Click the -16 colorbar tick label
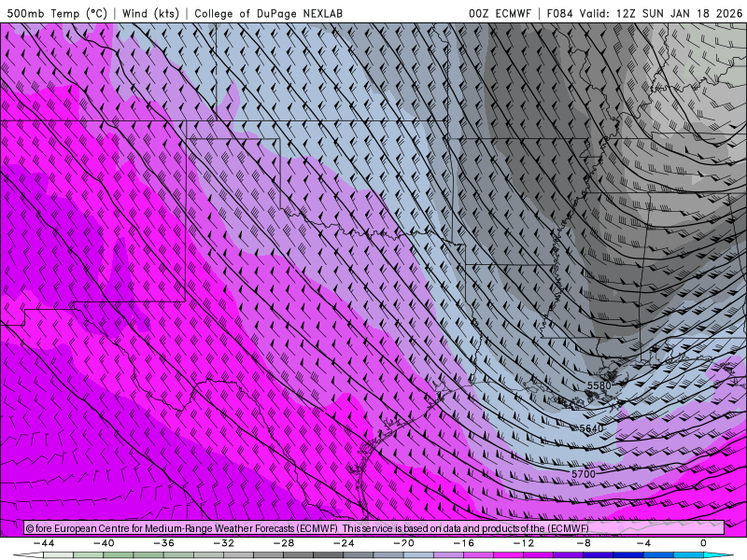 464,543
